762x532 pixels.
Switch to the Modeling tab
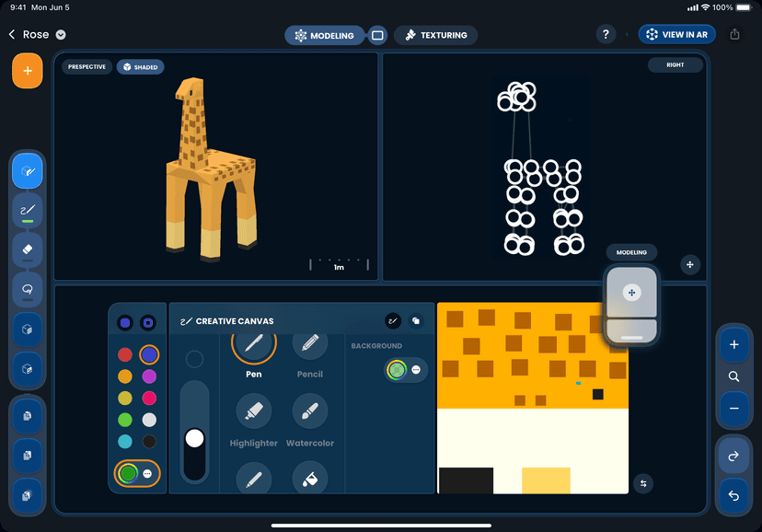(324, 34)
